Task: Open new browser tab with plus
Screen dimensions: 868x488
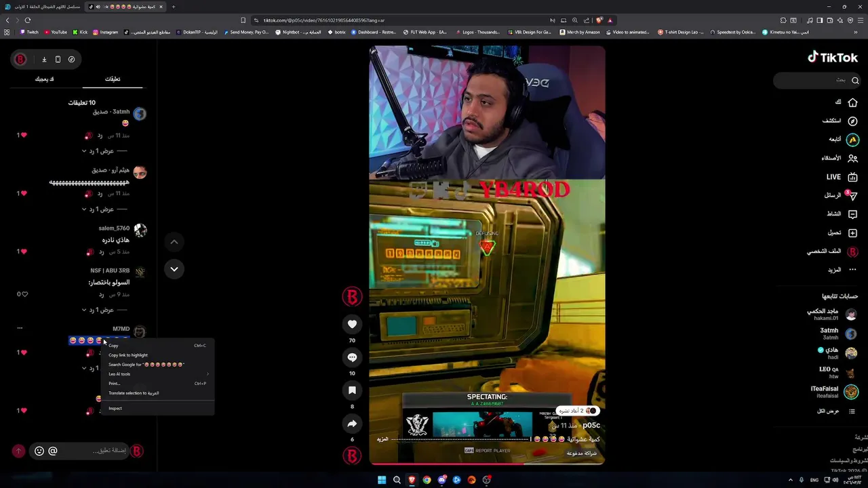Action: click(174, 7)
